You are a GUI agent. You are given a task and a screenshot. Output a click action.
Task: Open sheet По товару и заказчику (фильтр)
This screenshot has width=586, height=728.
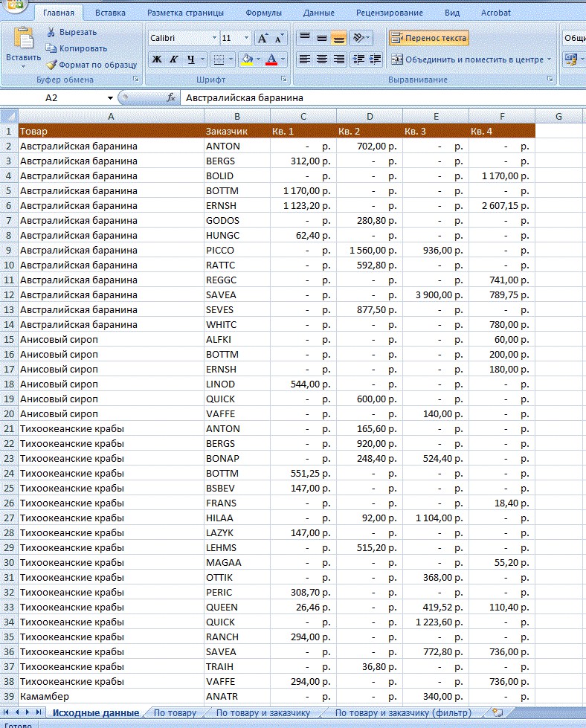tap(403, 712)
